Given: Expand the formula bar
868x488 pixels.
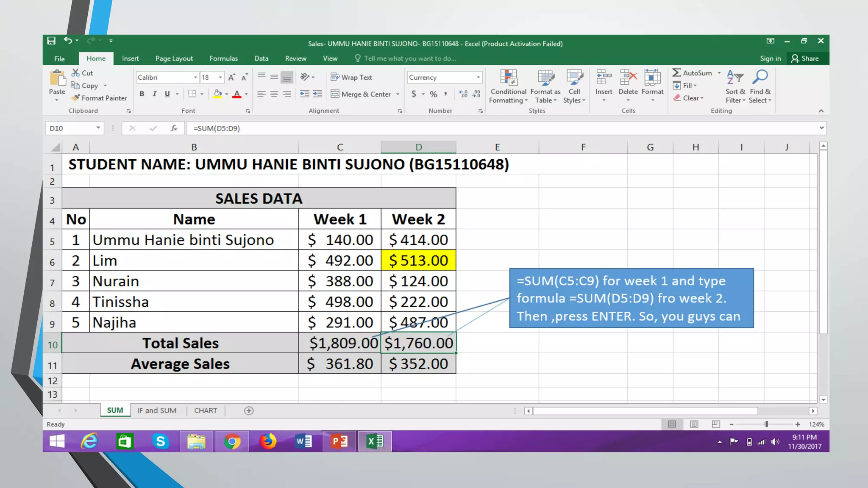Looking at the screenshot, I should pos(821,128).
